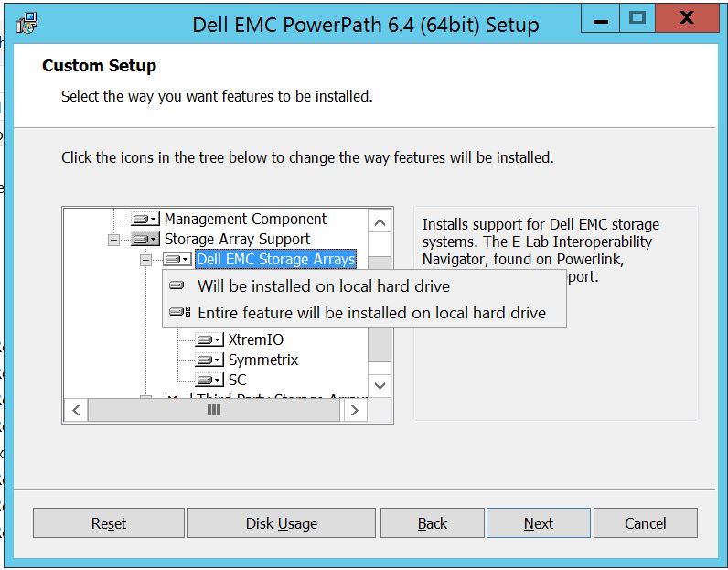The width and height of the screenshot is (728, 570).
Task: Click the installer icon in title bar
Action: tap(27, 23)
